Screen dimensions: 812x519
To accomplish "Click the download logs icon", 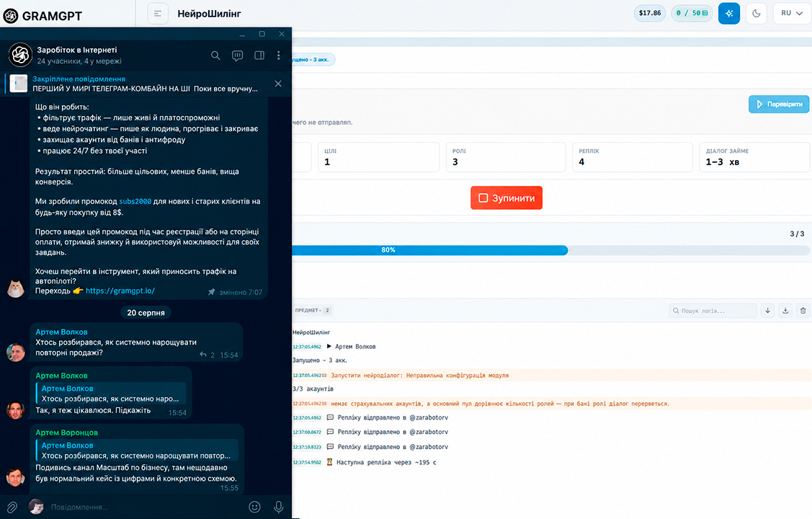I will pyautogui.click(x=785, y=311).
